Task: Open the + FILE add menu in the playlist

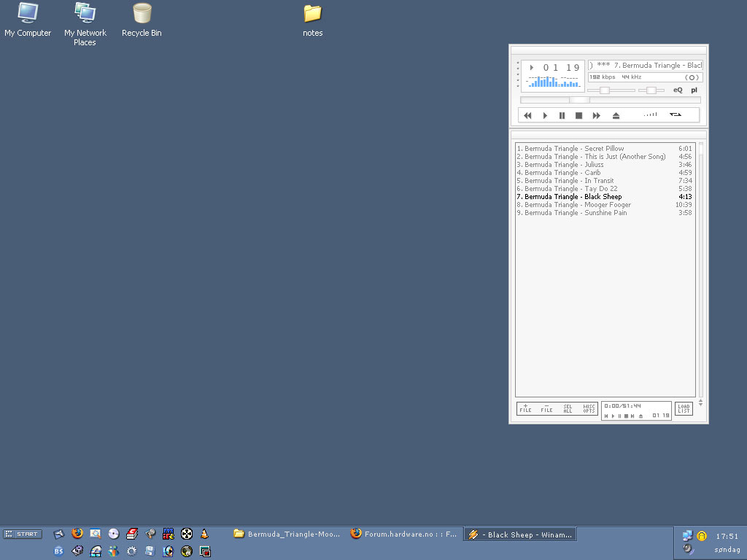Action: [525, 408]
